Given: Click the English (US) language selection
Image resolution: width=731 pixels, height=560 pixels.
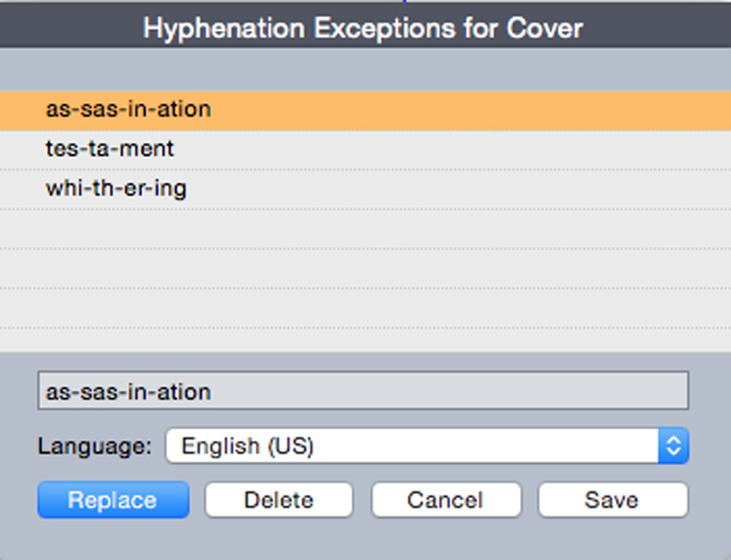Looking at the screenshot, I should click(247, 446).
